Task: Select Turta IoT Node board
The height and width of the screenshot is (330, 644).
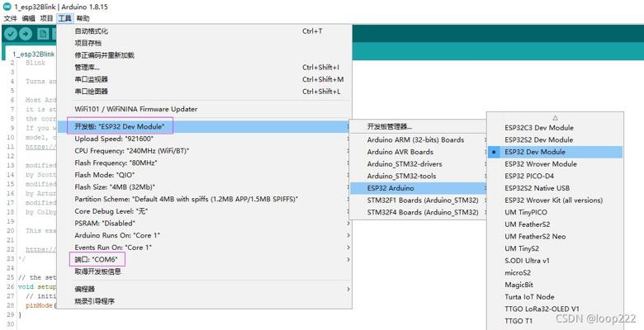Action: tap(556, 297)
